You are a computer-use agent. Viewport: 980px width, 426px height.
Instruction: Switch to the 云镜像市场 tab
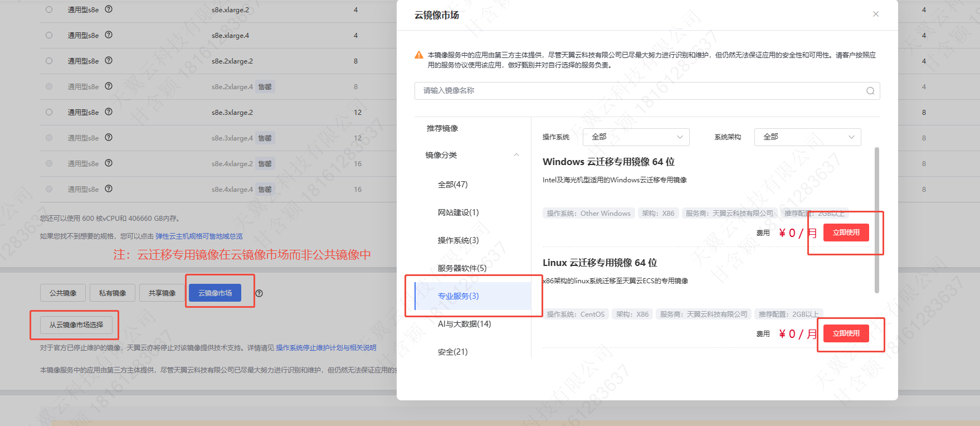click(215, 293)
